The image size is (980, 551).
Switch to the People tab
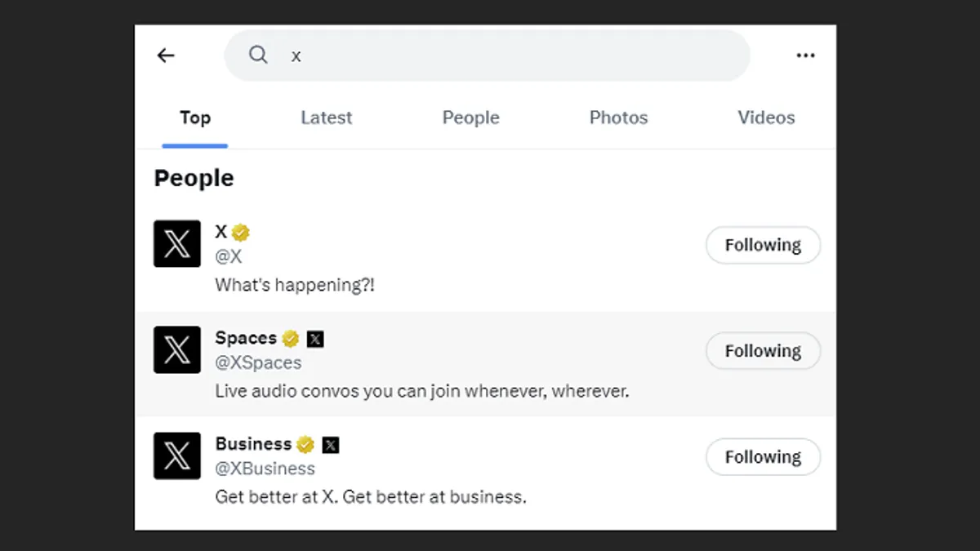(470, 118)
